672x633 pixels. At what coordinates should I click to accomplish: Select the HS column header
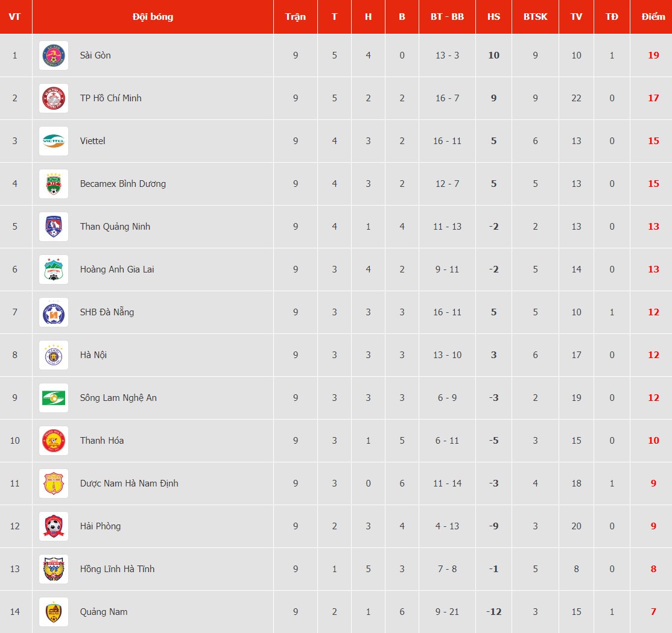click(493, 17)
